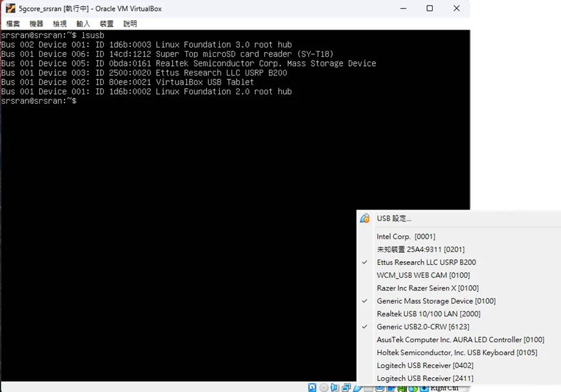561x392 pixels.
Task: Attach WCM_USB WEB CAM [0100]
Action: [x=459, y=275]
